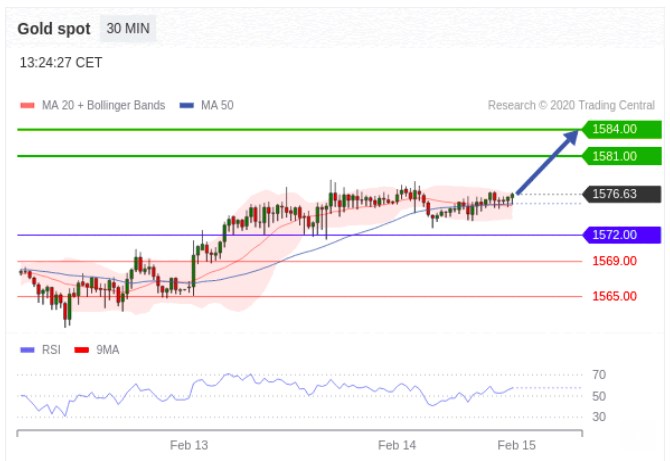Click the RSI 30 axis label
Viewport: 670px width, 461px height.
coord(599,417)
